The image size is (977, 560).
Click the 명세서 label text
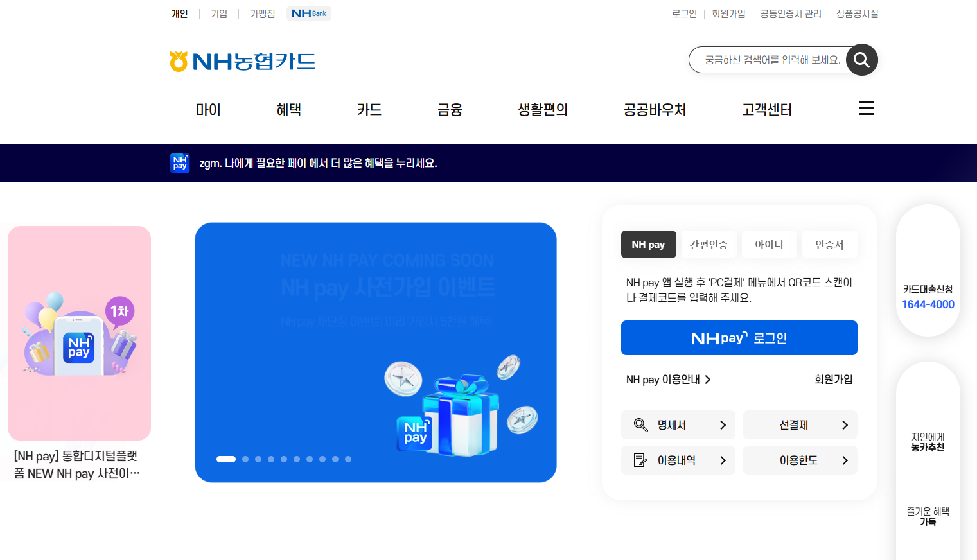[x=672, y=425]
